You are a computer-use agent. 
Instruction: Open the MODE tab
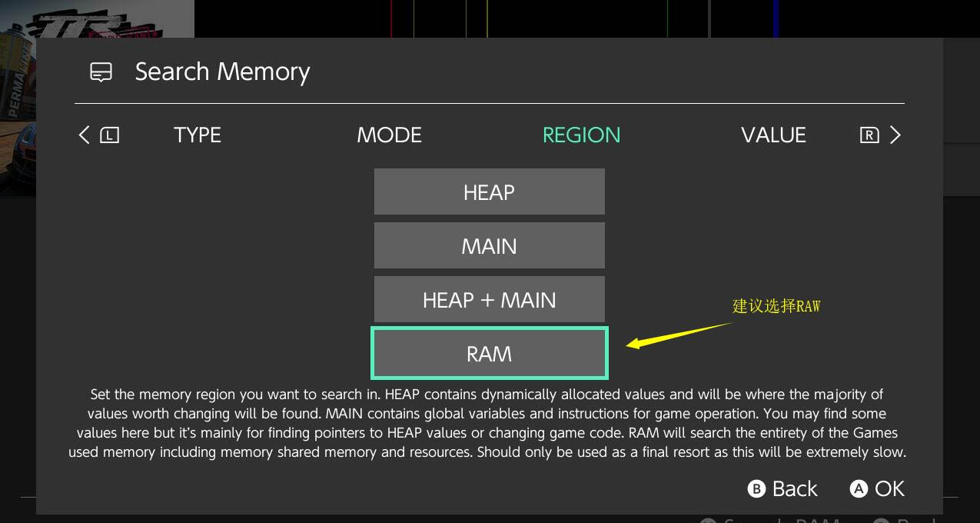point(389,135)
